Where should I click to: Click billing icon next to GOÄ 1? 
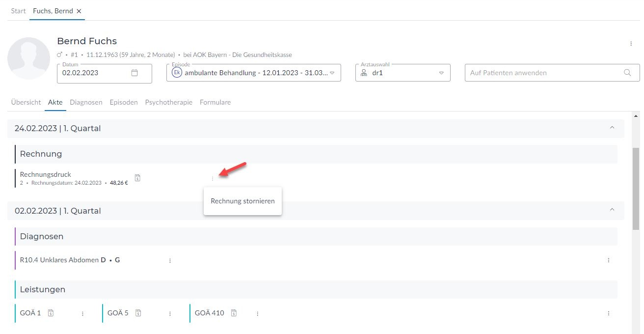pyautogui.click(x=51, y=313)
